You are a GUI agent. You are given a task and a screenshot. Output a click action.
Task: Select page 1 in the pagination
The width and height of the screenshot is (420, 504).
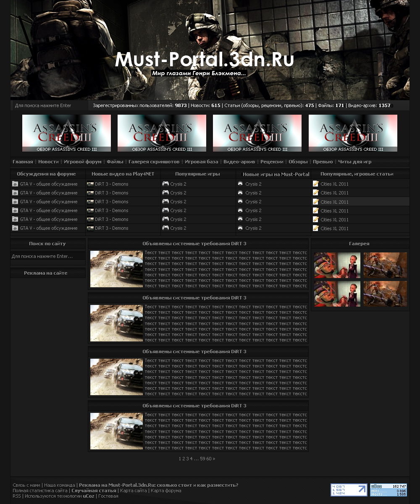click(x=180, y=459)
